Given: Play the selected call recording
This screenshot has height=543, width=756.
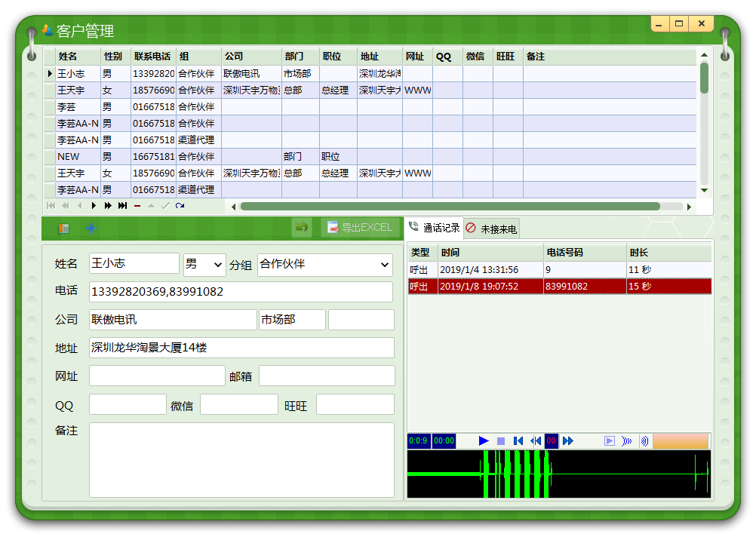Looking at the screenshot, I should click(x=484, y=441).
